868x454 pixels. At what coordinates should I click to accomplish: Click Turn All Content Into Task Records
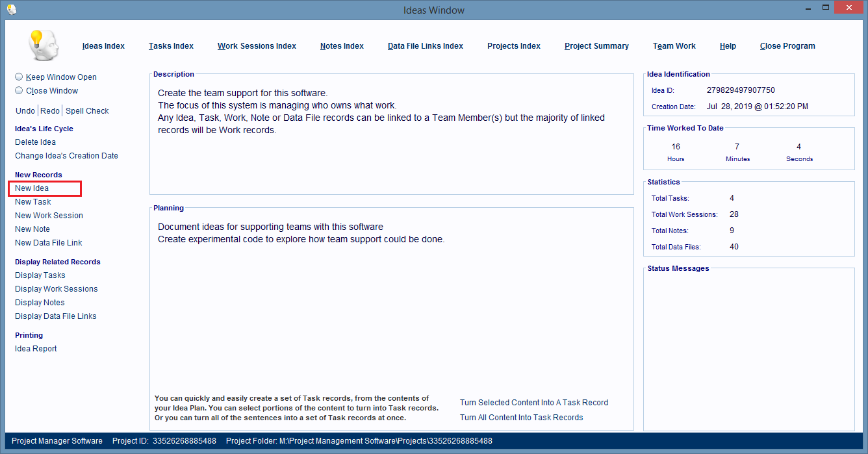click(522, 418)
